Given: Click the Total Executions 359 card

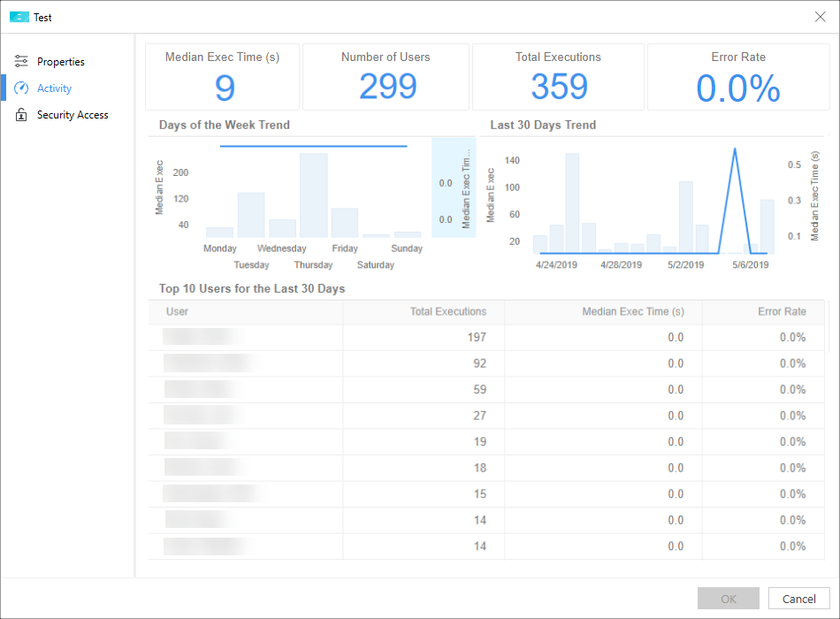Looking at the screenshot, I should click(558, 77).
